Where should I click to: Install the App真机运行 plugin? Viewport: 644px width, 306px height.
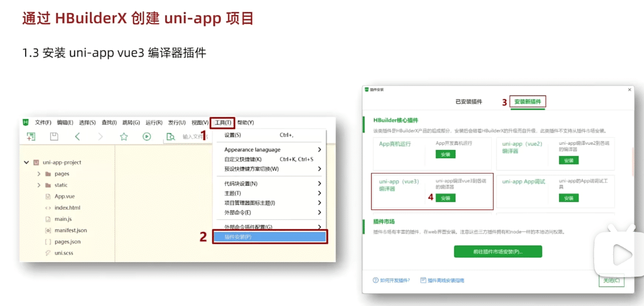point(445,155)
